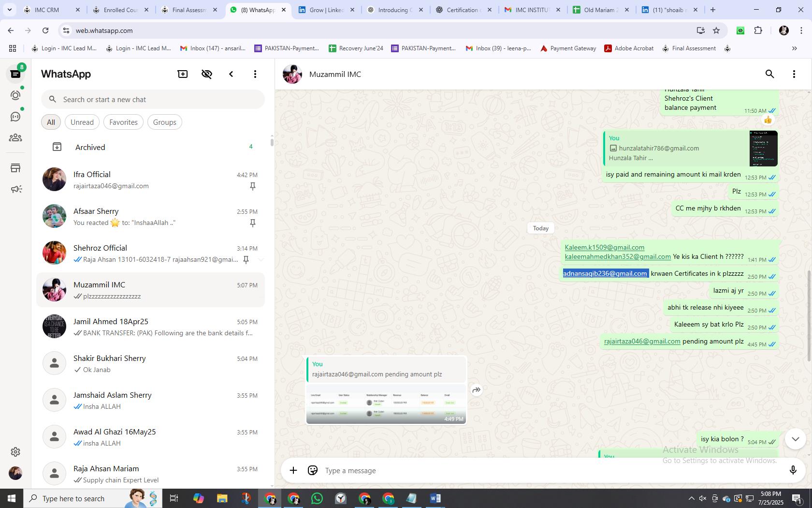Screen dimensions: 812x508
Task: Open the advertise megaphone icon
Action: tap(15, 189)
